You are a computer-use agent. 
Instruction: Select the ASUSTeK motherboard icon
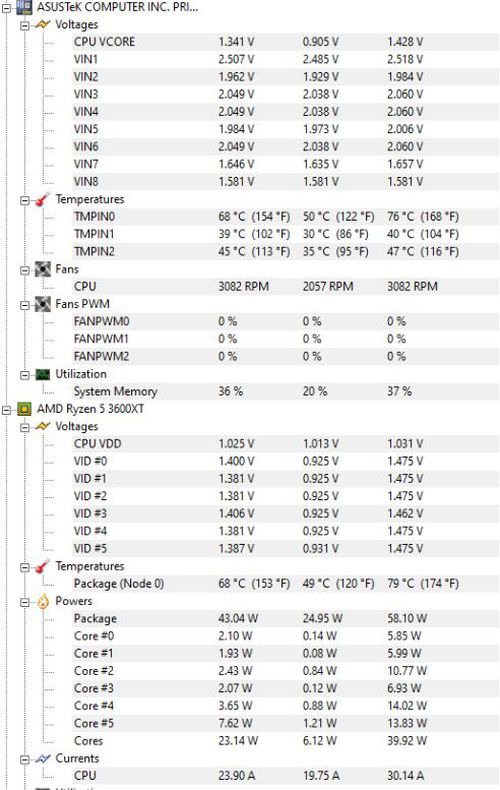[x=24, y=7]
